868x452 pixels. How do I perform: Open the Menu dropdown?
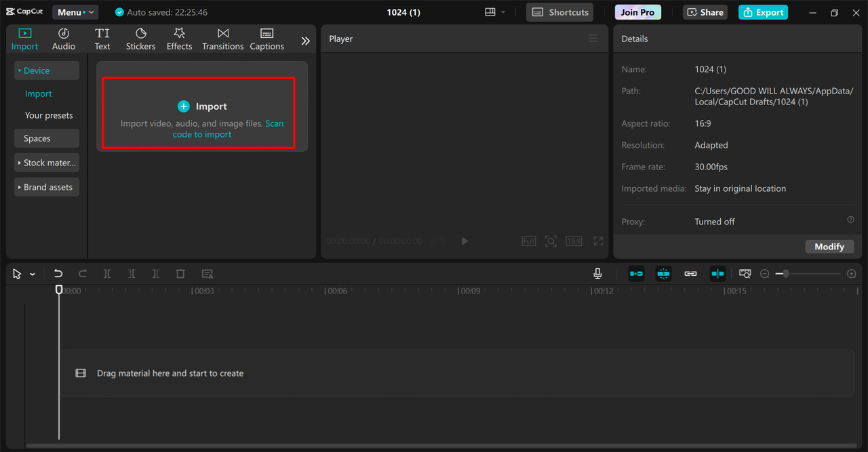[x=75, y=12]
